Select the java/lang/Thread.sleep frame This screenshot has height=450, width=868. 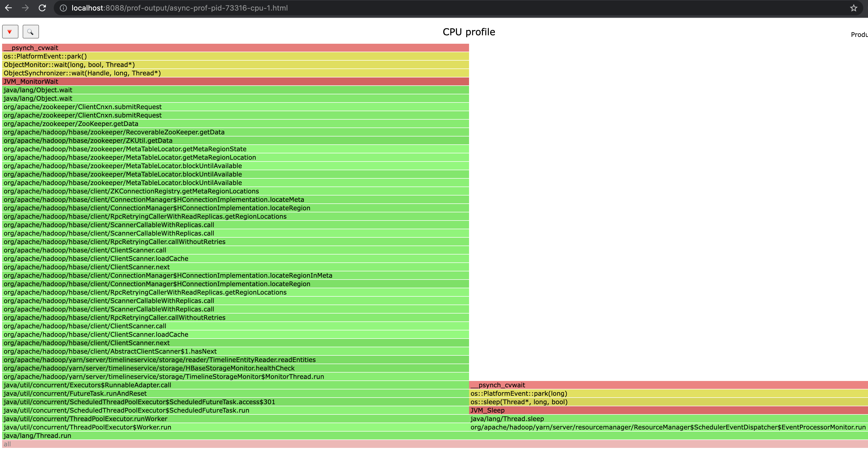click(668, 419)
